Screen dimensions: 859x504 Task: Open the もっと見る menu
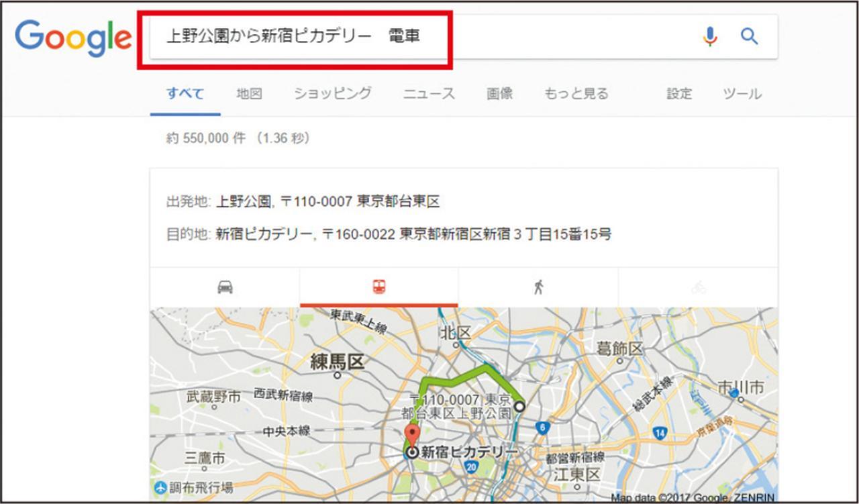point(576,94)
